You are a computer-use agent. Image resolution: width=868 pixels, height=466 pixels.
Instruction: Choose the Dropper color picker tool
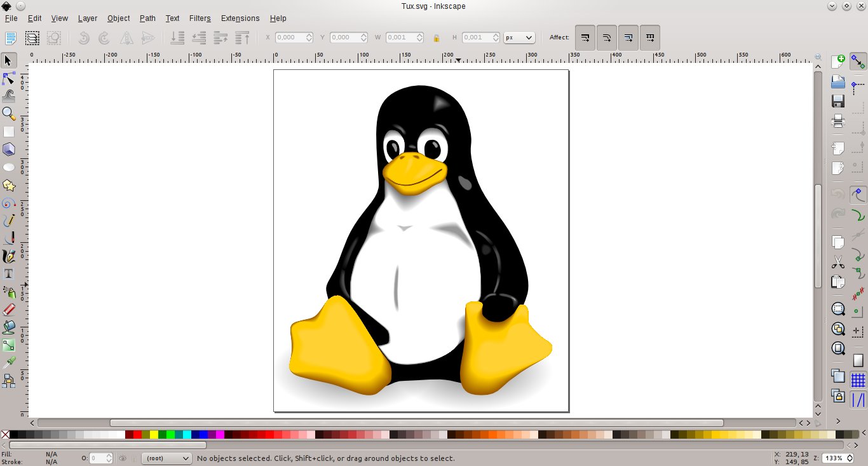(9, 363)
